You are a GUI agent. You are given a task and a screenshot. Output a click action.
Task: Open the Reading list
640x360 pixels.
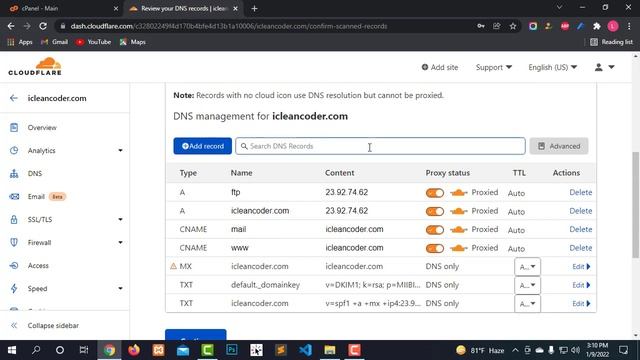click(611, 42)
